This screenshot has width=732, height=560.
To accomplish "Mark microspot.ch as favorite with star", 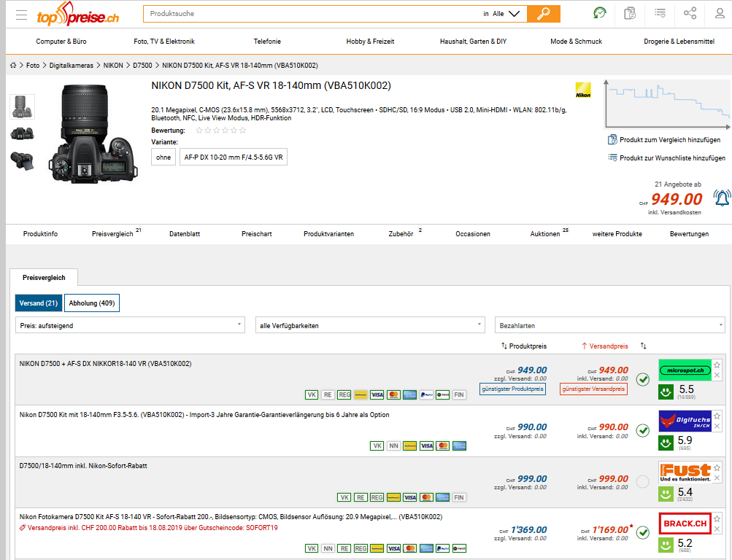I will 717,365.
